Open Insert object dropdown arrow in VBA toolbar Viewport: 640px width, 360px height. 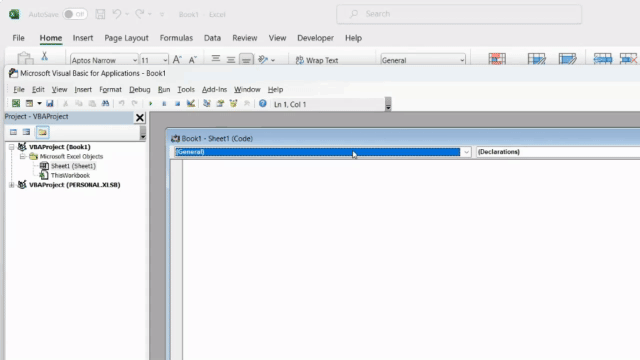click(x=39, y=104)
